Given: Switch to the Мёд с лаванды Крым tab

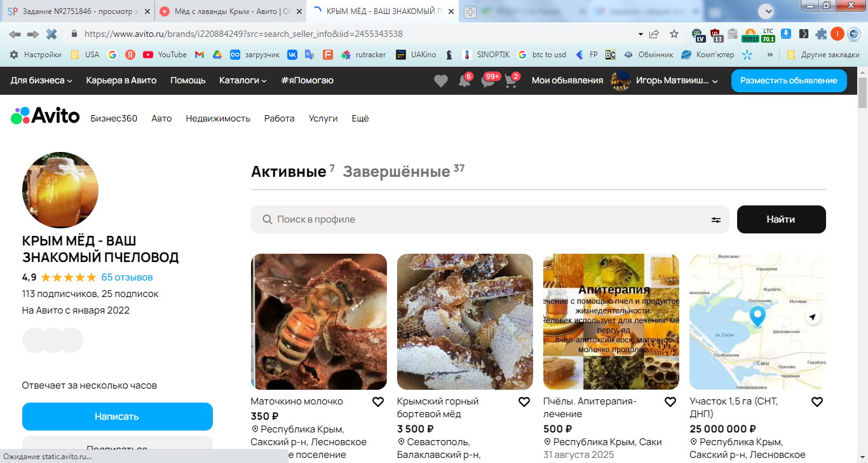Looking at the screenshot, I should (x=231, y=11).
